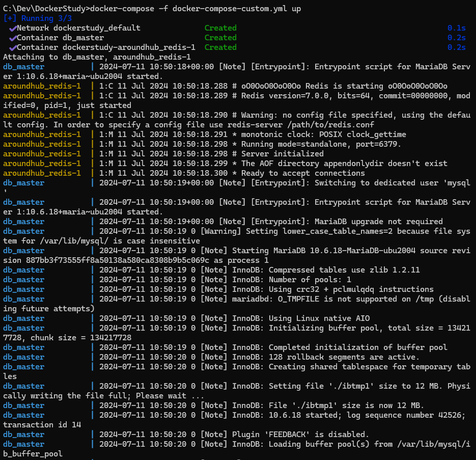476x460 pixels.
Task: Click 'Using crc32 + pclmulqdq instructions' text
Action: tap(351, 289)
